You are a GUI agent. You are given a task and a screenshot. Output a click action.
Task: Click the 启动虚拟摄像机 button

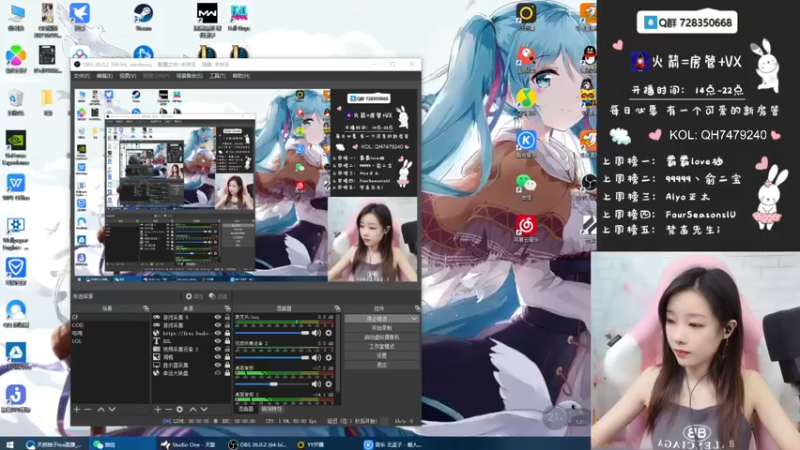[382, 337]
